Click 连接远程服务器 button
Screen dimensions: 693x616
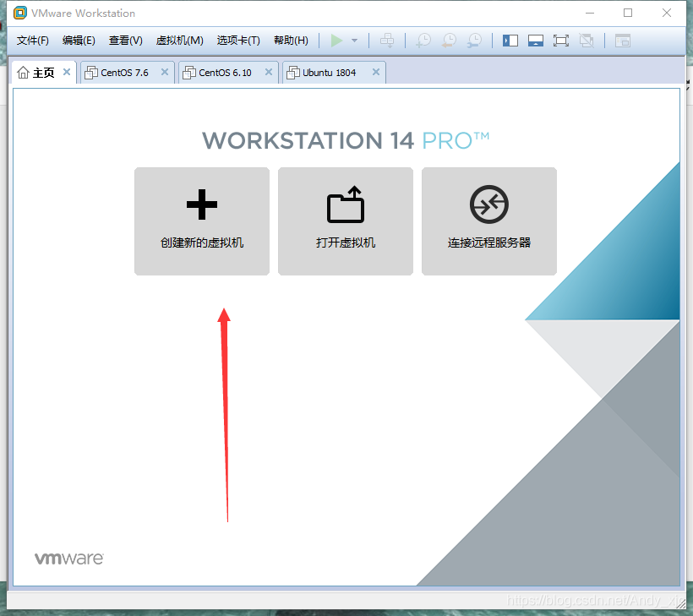coord(489,221)
